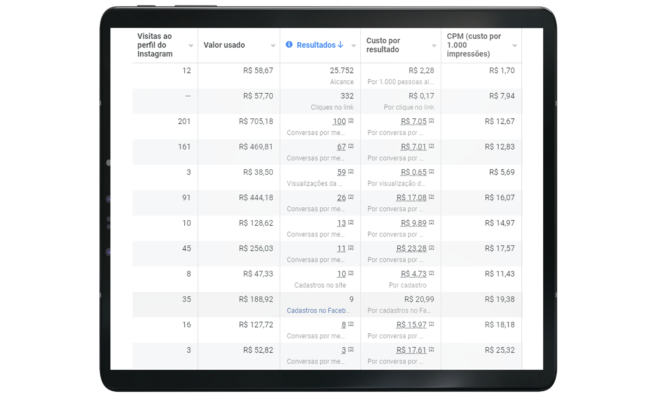Click the icon beside cost R$ 23,28
This screenshot has height=400, width=658.
point(431,248)
